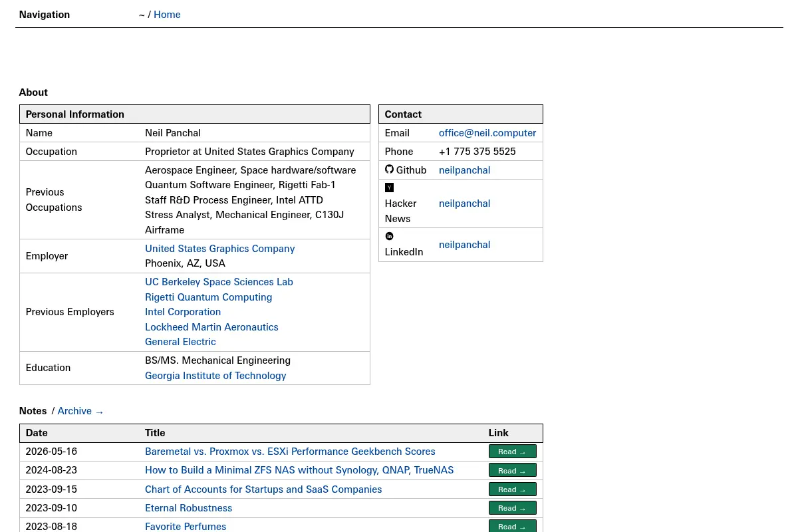The image size is (798, 532).
Task: Click Read button for Favorite Perfumes note
Action: (x=512, y=526)
